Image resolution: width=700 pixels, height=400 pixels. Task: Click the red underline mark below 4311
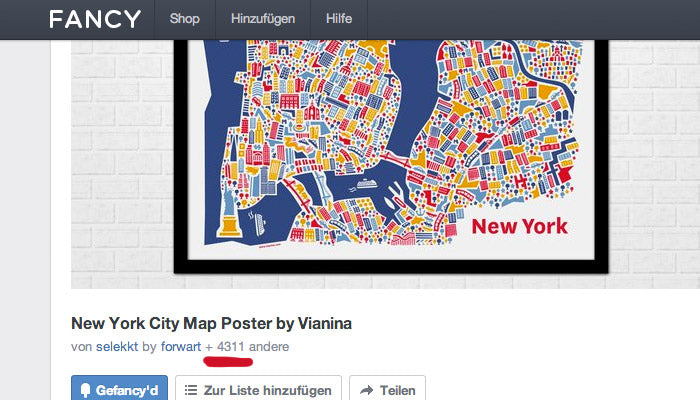(x=228, y=362)
